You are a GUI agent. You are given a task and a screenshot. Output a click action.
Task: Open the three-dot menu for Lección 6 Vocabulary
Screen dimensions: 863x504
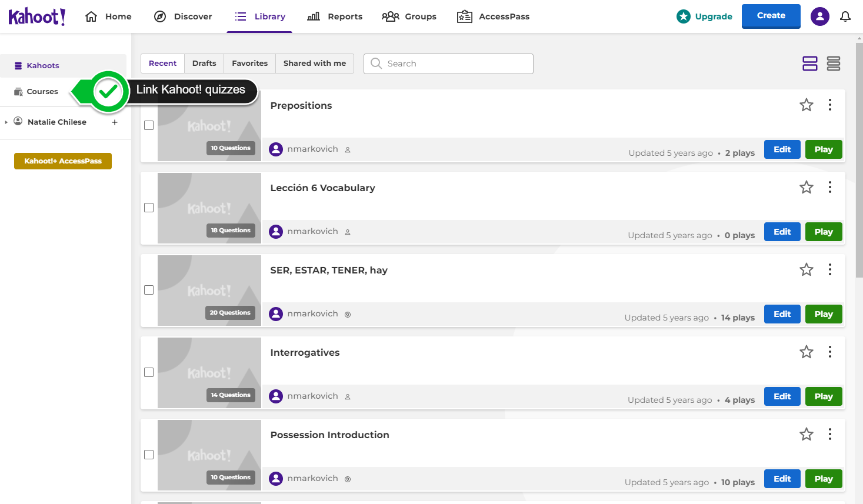pos(829,187)
